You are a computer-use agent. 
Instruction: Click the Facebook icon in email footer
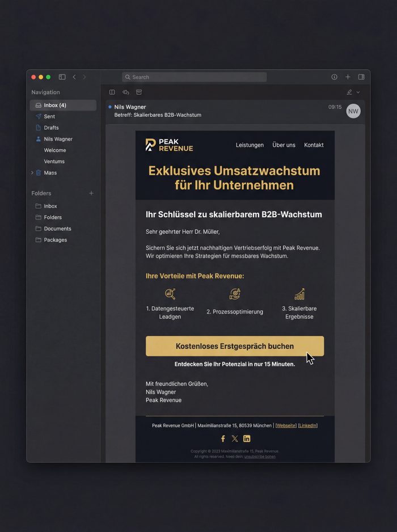pyautogui.click(x=223, y=438)
